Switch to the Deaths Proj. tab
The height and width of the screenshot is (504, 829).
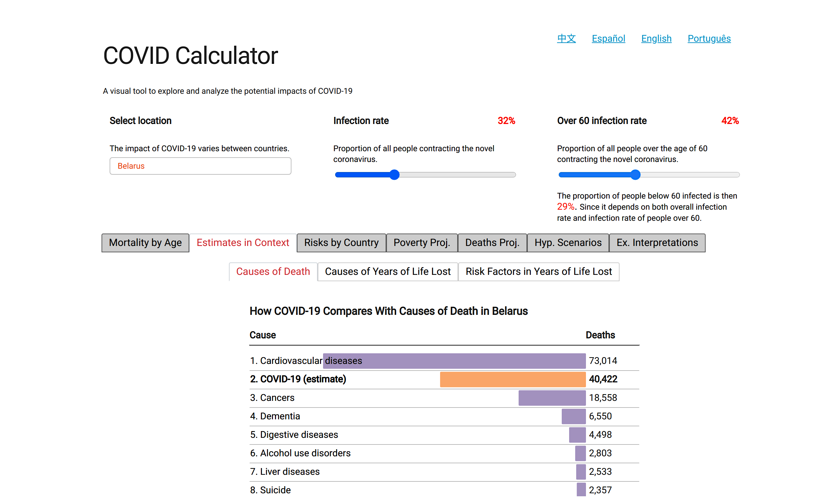[x=492, y=243]
